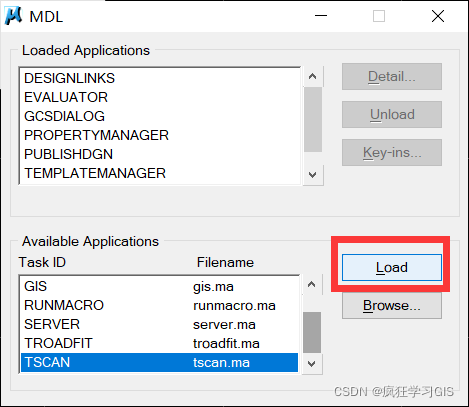Image resolution: width=469 pixels, height=407 pixels.
Task: Click the Unload button
Action: [x=392, y=114]
